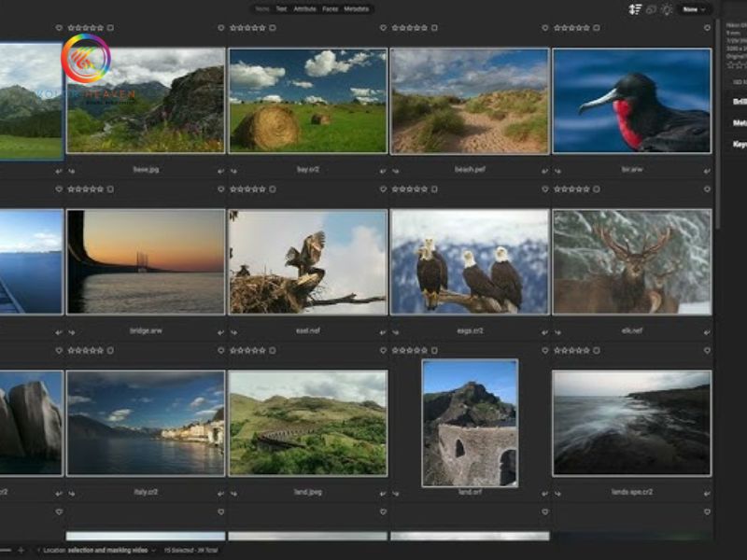Rotate the rocky coastline photo clockwise
Screen dimensions: 747x560
point(707,494)
